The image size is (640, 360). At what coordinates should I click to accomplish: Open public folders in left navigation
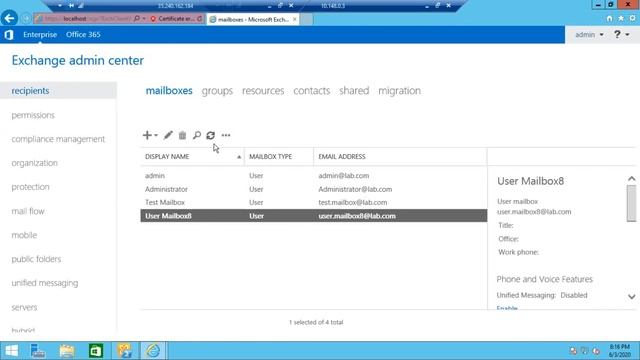point(36,259)
